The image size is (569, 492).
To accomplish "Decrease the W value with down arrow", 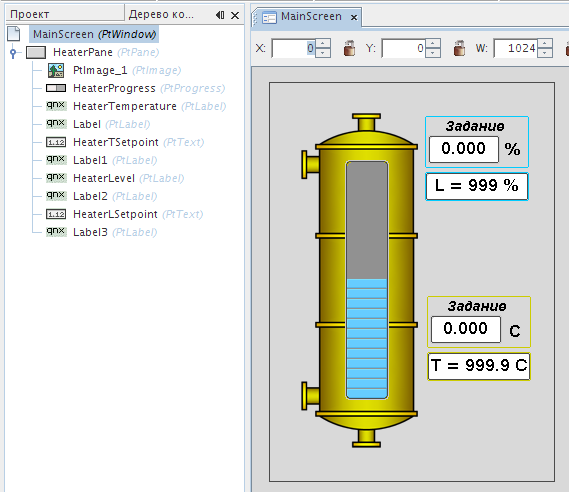I will pyautogui.click(x=545, y=53).
